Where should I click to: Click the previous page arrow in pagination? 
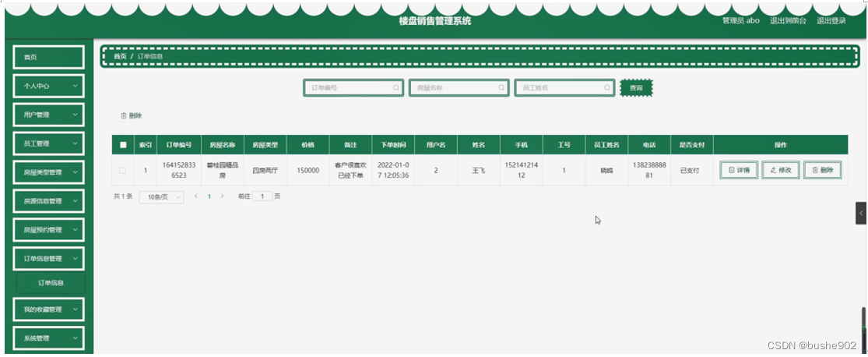tap(196, 196)
